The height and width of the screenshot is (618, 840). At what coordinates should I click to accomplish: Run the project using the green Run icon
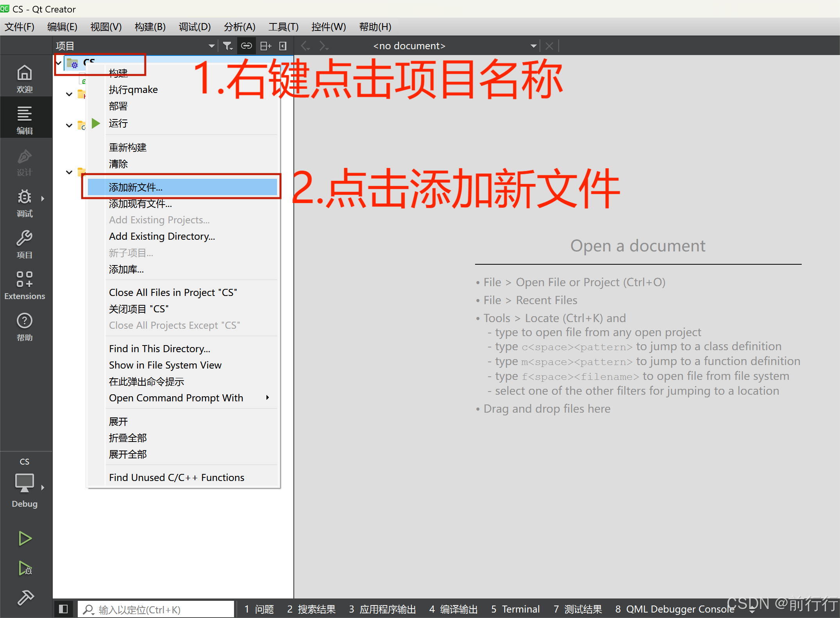[x=25, y=538]
